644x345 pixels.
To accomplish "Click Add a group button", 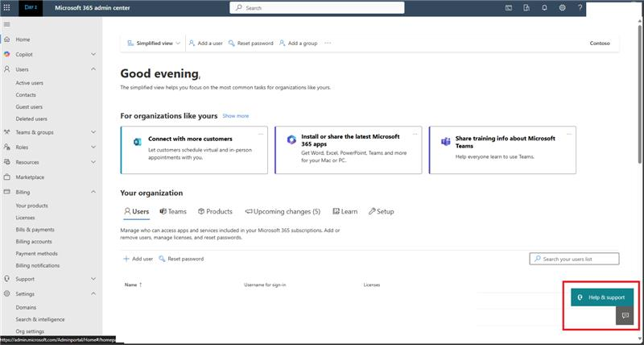I will pos(298,44).
